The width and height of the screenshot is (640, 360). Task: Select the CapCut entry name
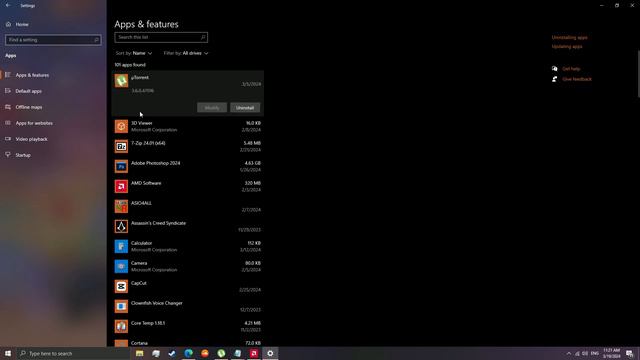click(x=139, y=283)
